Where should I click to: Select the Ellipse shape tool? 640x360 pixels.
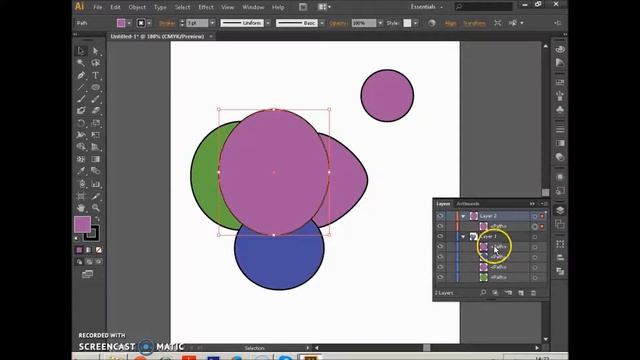coord(96,87)
